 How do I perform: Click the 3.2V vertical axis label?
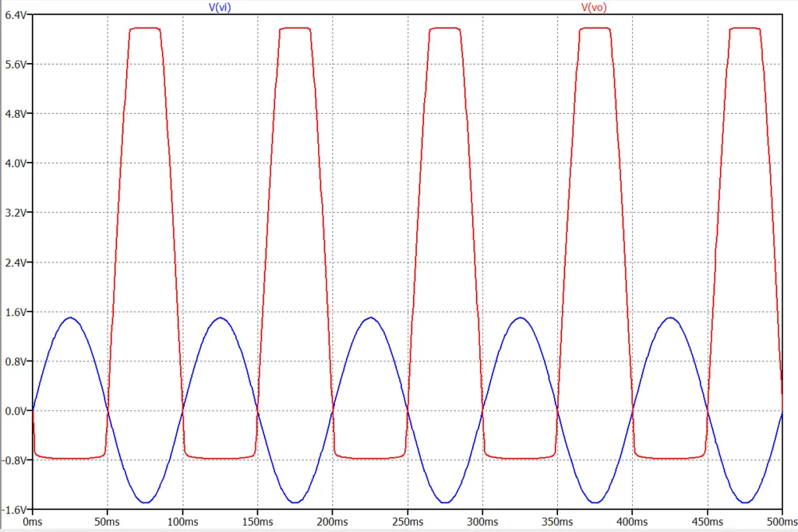tap(16, 213)
